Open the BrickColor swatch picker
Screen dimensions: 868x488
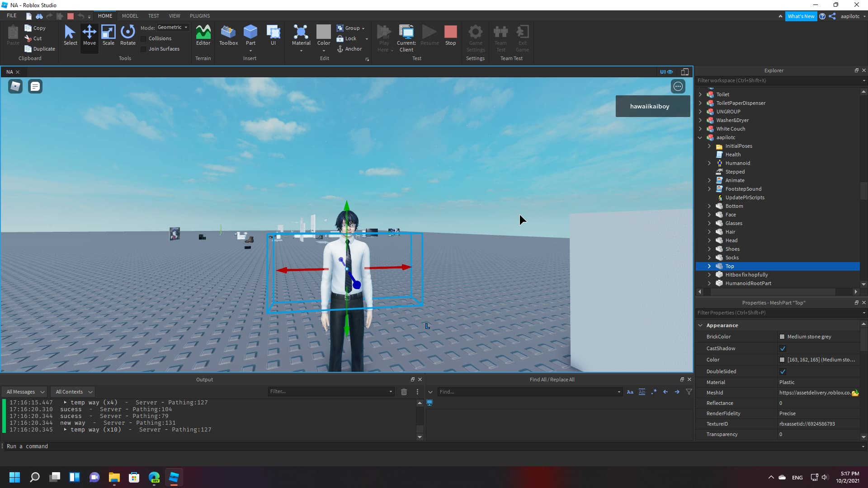point(783,337)
